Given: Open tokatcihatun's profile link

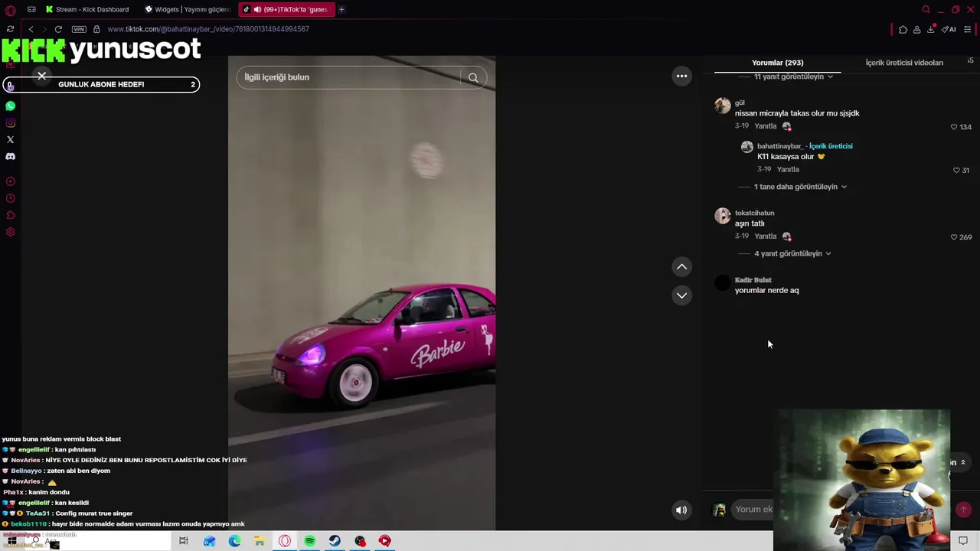Looking at the screenshot, I should coord(754,213).
